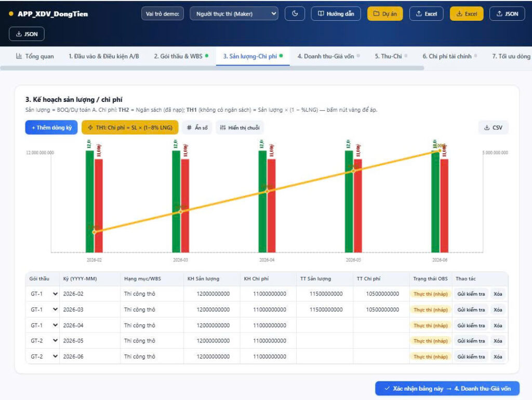The width and height of the screenshot is (532, 400).
Task: Click the TT Chi phí field for 2026-02
Action: pyautogui.click(x=381, y=294)
